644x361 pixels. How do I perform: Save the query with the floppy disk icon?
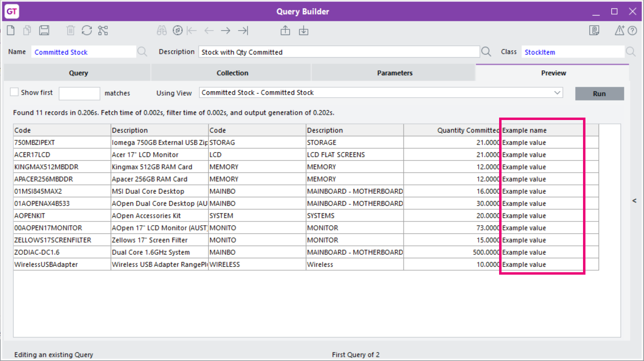44,31
